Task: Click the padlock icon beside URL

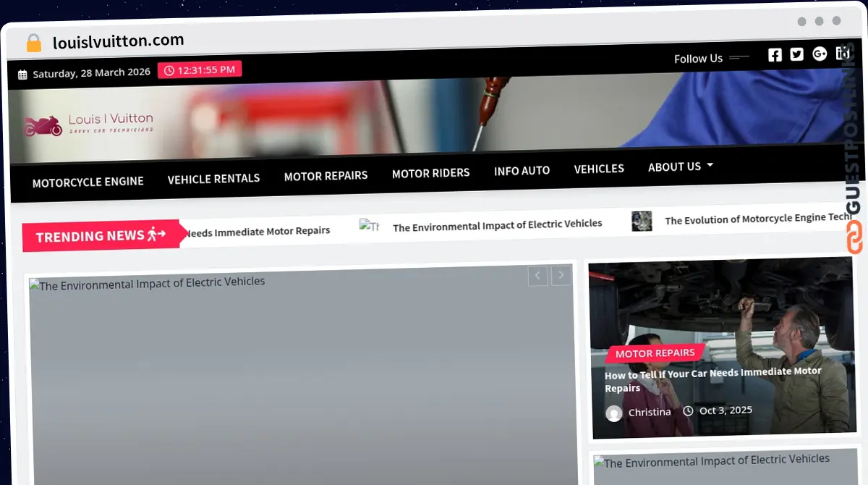Action: point(34,43)
